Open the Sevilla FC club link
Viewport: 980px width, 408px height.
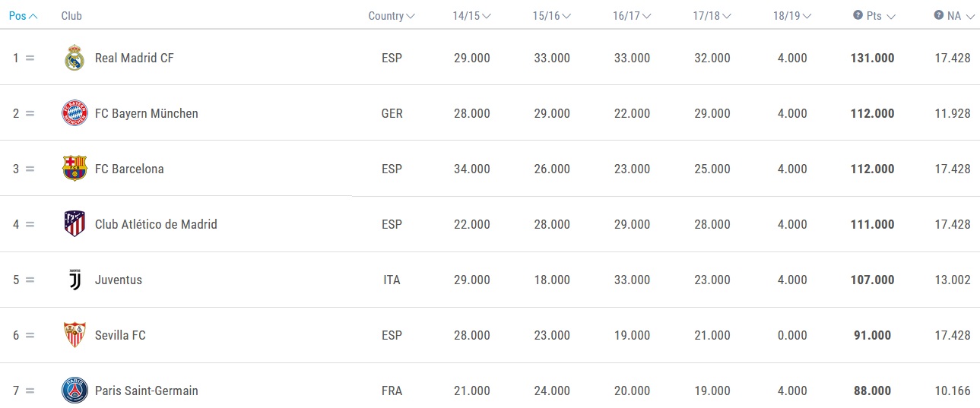tap(120, 335)
